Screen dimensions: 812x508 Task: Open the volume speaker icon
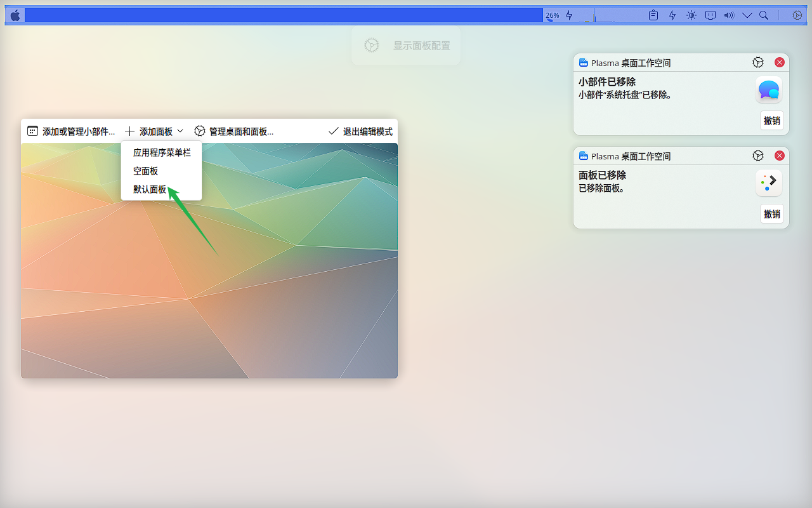(x=729, y=15)
